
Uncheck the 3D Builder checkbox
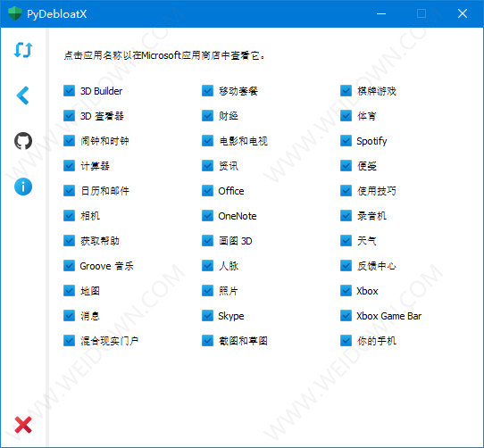[x=69, y=91]
